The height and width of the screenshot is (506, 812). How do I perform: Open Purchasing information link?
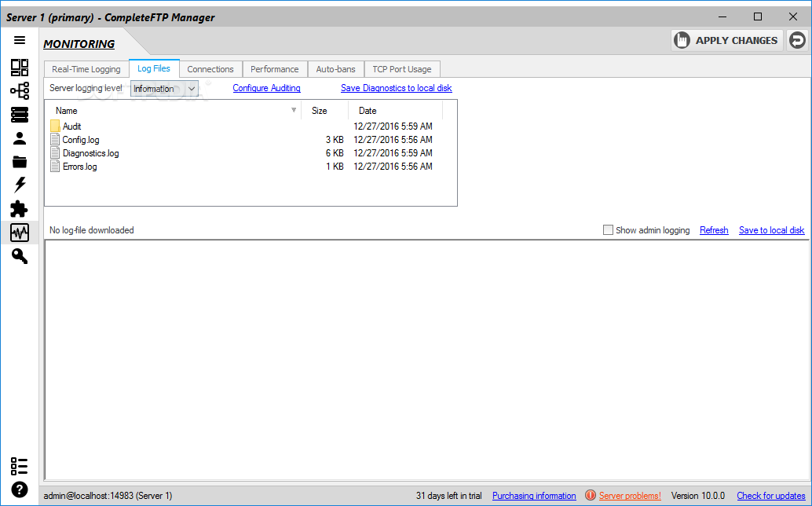(534, 496)
